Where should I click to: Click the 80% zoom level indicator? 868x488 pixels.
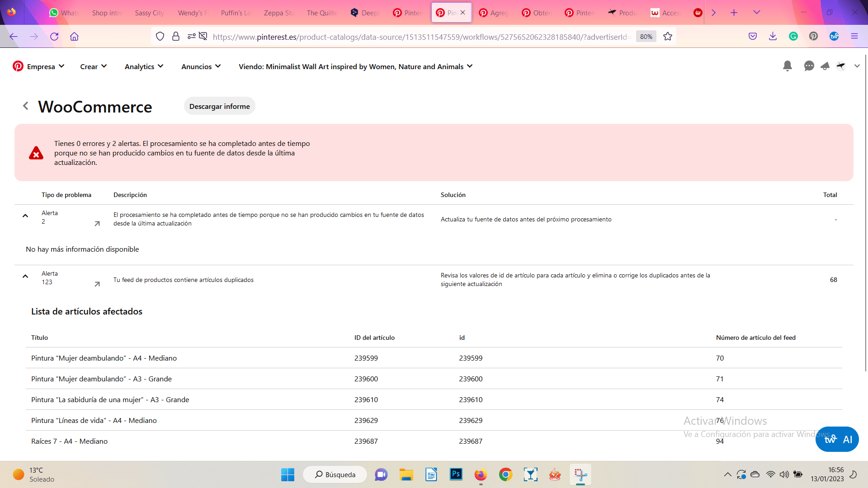coord(646,37)
